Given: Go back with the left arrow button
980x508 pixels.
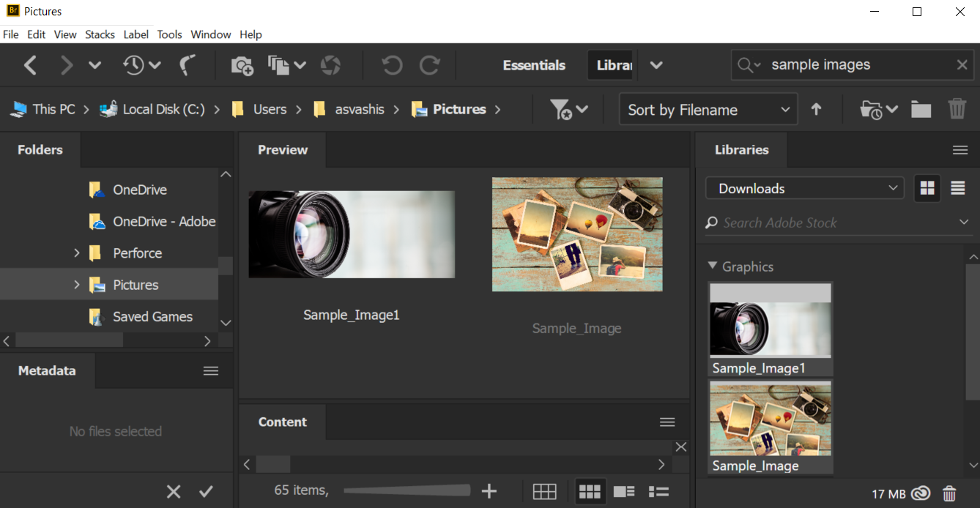Looking at the screenshot, I should point(30,65).
